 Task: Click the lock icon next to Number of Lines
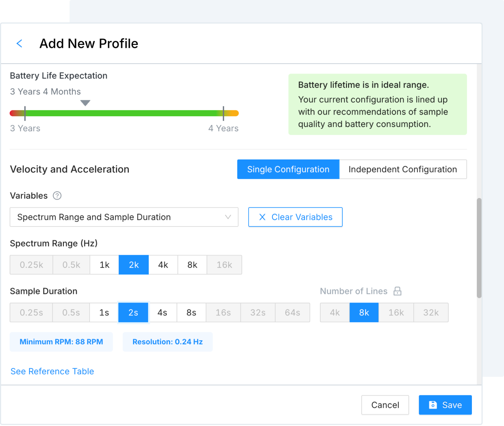[397, 291]
